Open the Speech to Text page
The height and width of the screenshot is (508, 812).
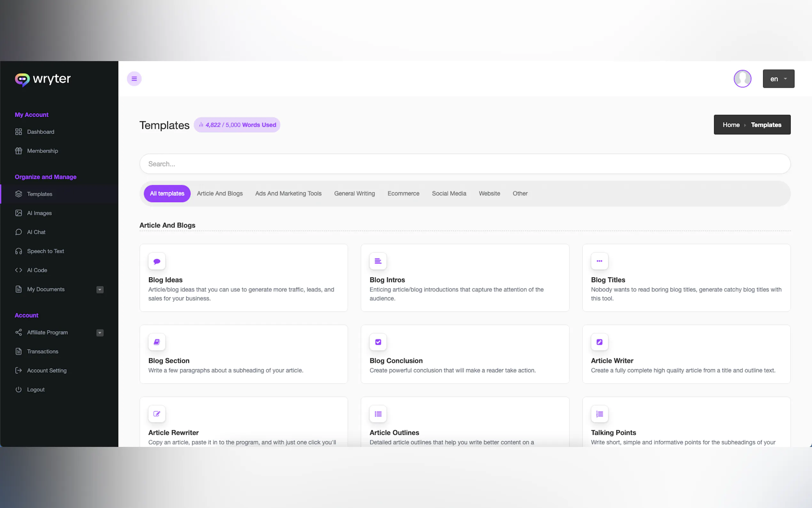pyautogui.click(x=45, y=251)
